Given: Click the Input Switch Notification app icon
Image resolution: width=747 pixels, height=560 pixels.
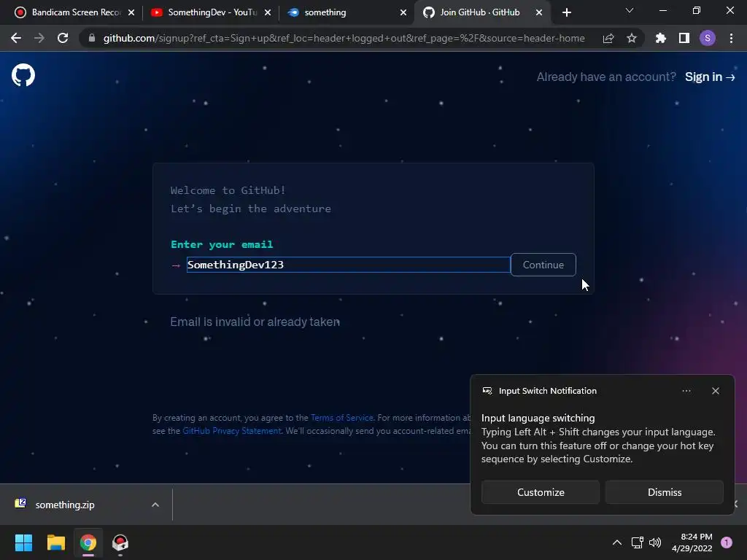Looking at the screenshot, I should point(487,391).
